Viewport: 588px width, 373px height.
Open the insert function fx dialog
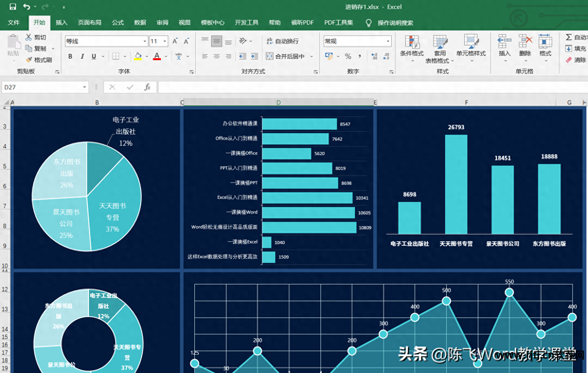coord(147,87)
